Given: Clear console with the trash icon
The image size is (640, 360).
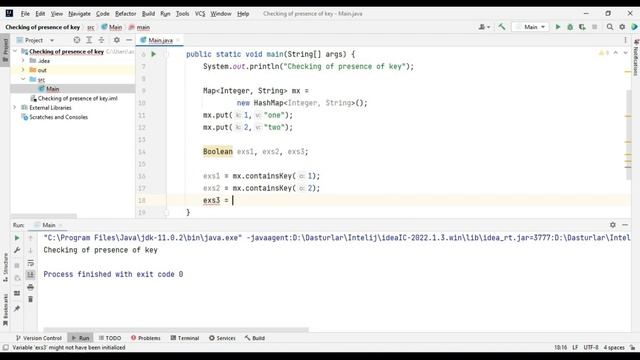Looking at the screenshot, I should point(31,299).
